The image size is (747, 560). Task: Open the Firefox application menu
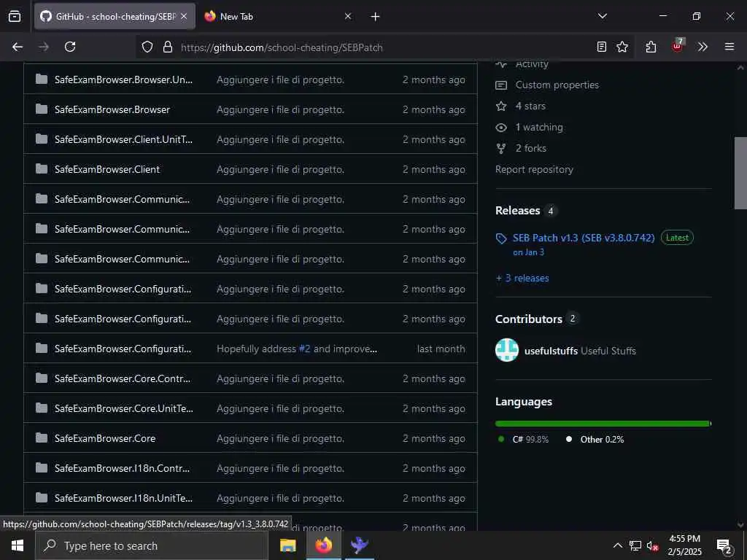coord(729,47)
